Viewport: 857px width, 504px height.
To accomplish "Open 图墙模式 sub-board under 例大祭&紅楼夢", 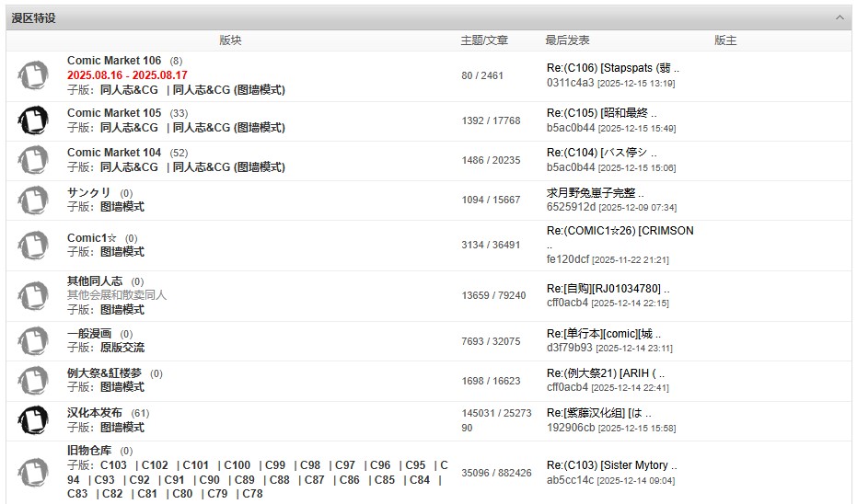I will tap(122, 387).
